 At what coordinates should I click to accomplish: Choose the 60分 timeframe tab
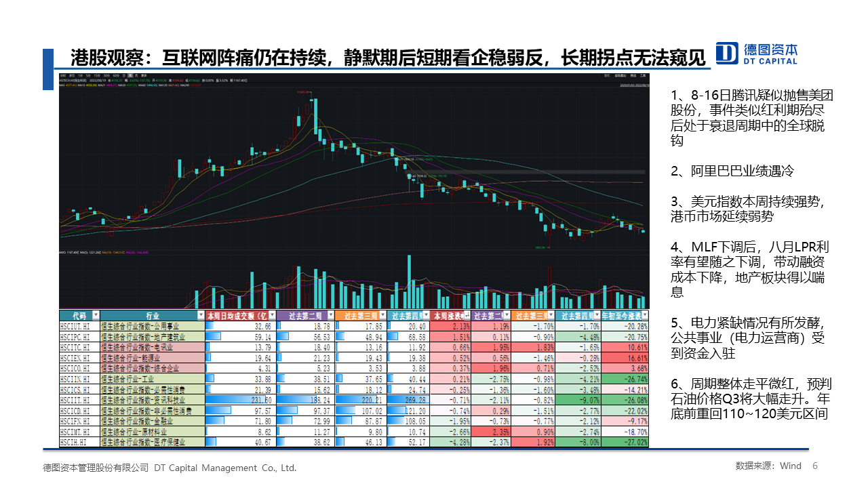coord(115,76)
